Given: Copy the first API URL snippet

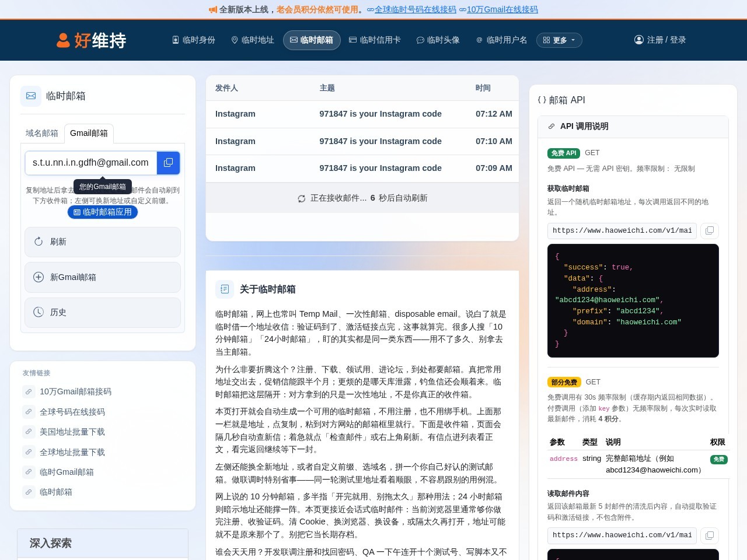Looking at the screenshot, I should point(710,230).
